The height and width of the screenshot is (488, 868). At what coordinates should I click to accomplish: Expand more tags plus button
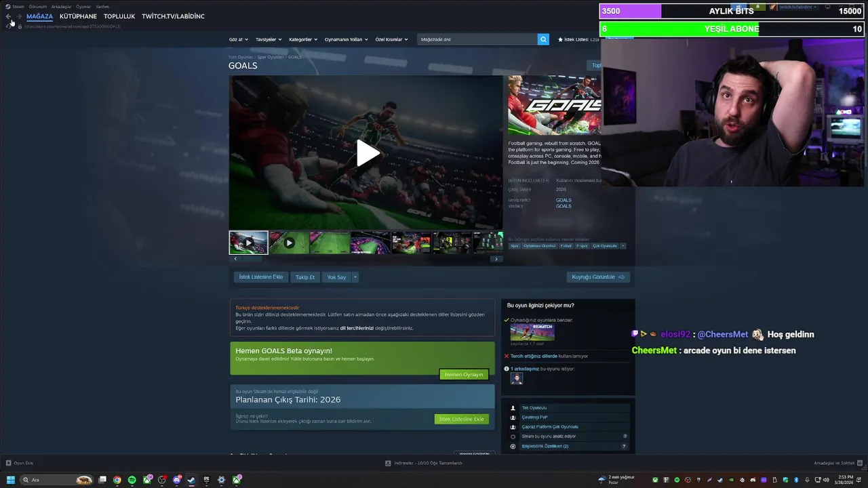[623, 246]
